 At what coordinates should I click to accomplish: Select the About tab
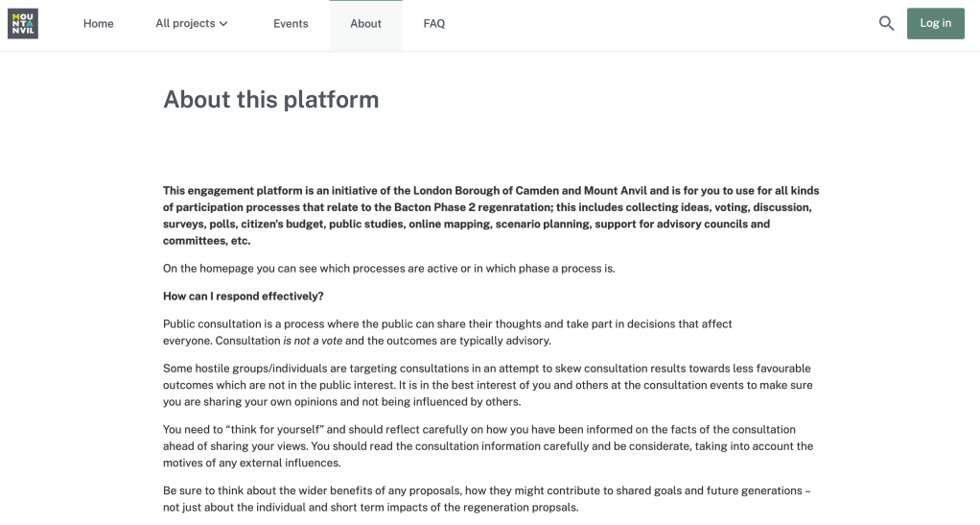click(x=365, y=24)
